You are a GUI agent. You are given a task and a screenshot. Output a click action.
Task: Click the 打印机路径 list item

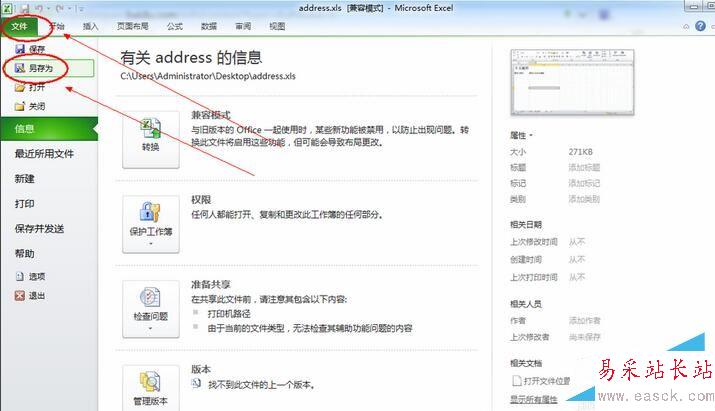tap(229, 314)
